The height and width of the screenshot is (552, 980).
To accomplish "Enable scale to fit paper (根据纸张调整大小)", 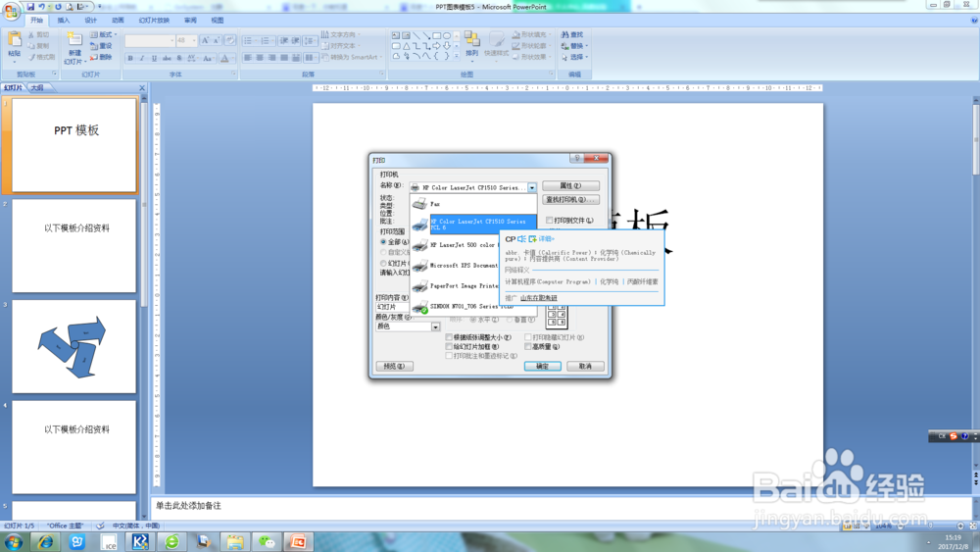I will click(x=449, y=337).
